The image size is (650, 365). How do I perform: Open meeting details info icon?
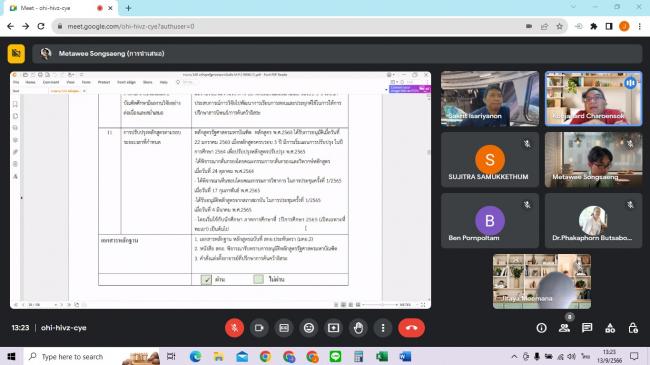point(541,328)
